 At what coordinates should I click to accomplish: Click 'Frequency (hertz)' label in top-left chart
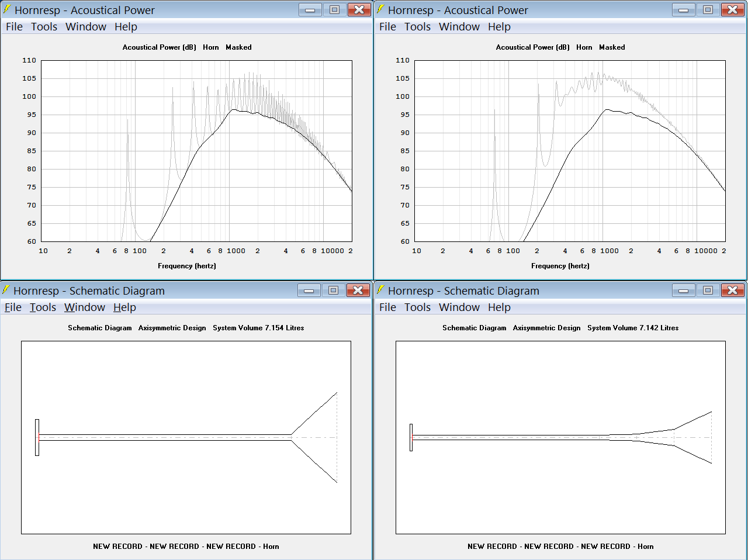(187, 266)
